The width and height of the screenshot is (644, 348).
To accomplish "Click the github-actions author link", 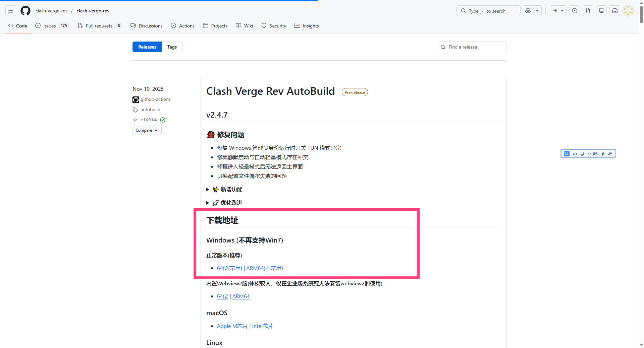I will point(155,99).
